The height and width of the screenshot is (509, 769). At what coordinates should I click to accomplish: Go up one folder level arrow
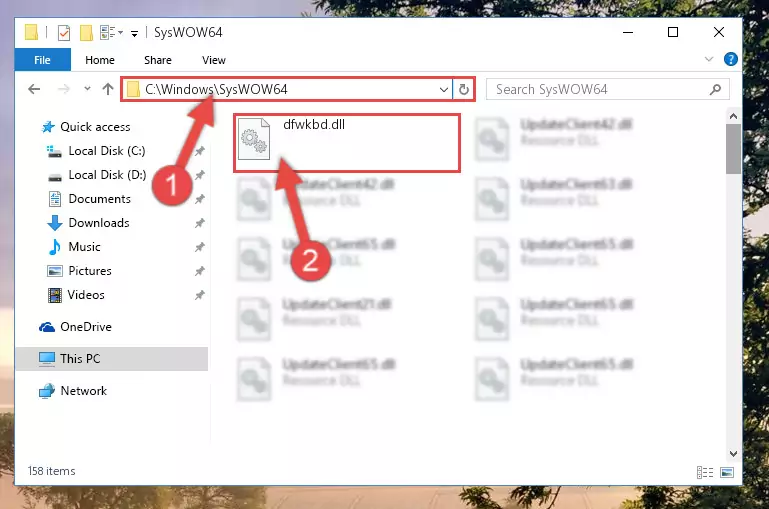(x=108, y=89)
